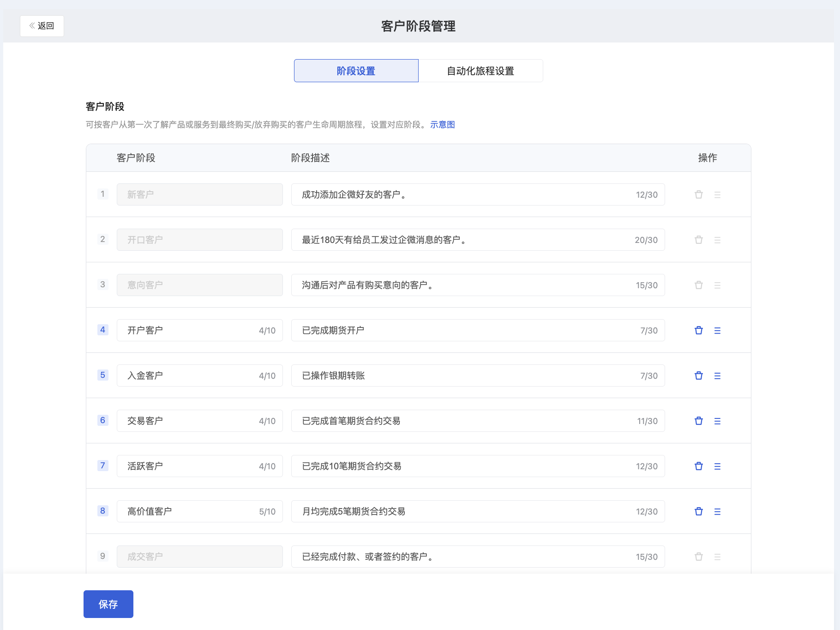Click the disabled 新客户 name field
The height and width of the screenshot is (630, 840).
click(x=200, y=194)
